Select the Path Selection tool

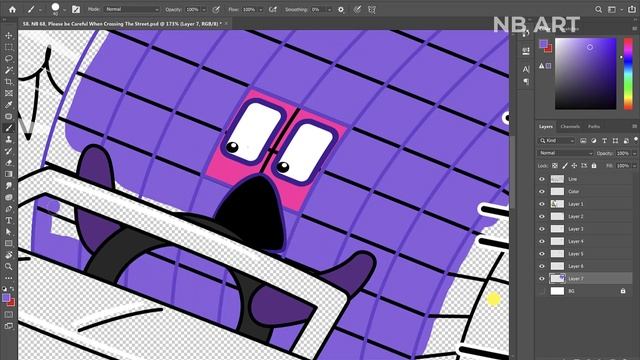9,231
